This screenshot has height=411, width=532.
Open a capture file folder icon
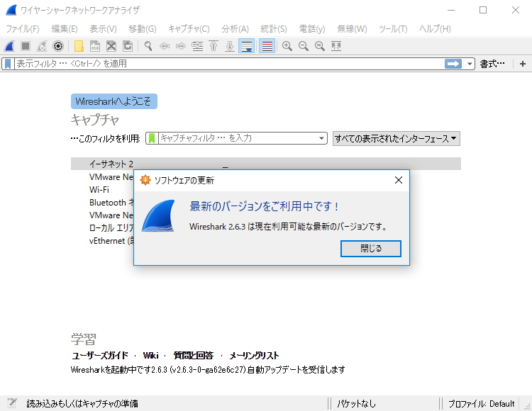pos(79,46)
